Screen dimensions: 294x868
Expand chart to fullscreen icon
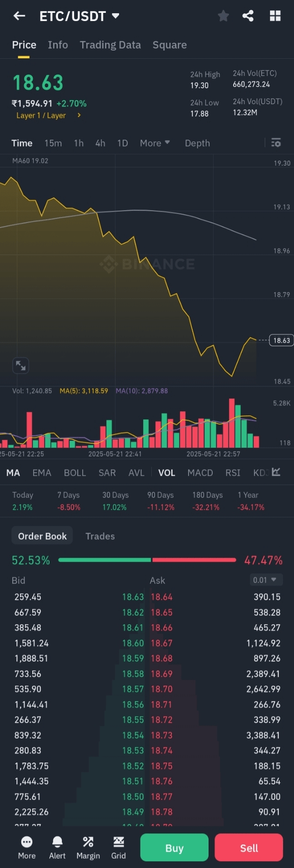pos(20,365)
